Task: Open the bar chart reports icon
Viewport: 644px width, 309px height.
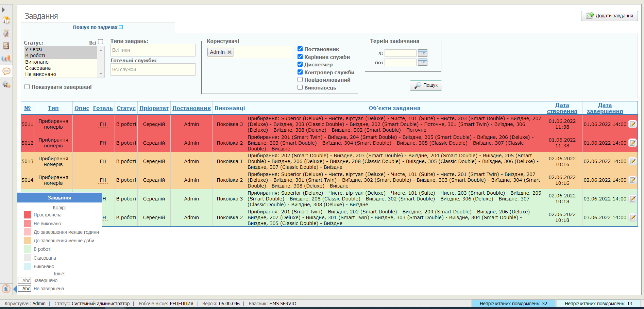Action: pyautogui.click(x=6, y=59)
